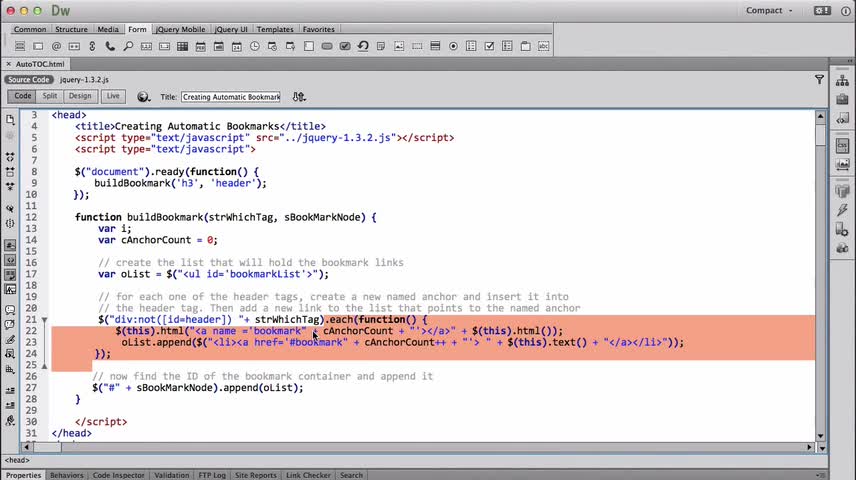Insert a Radio Button form element
Viewport: 856px width, 480px height.
click(453, 46)
